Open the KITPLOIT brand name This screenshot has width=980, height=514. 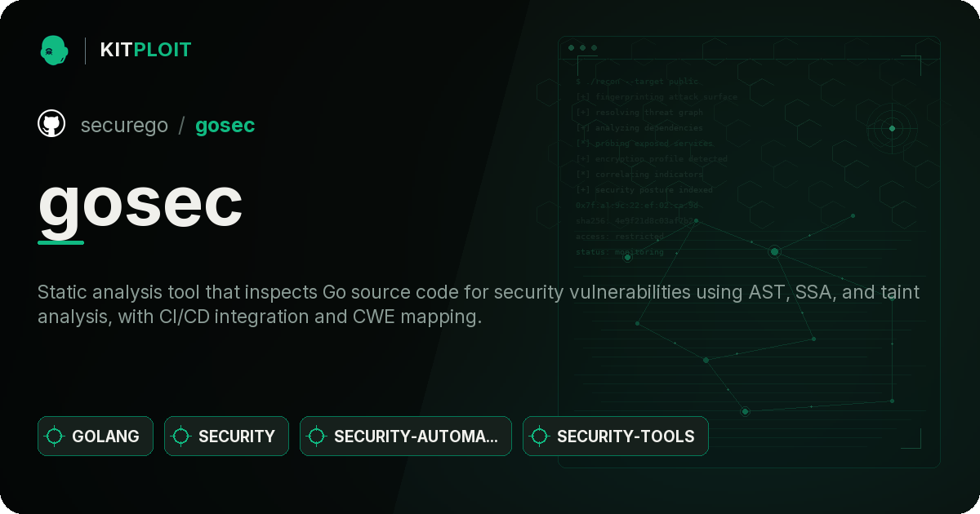pyautogui.click(x=145, y=50)
